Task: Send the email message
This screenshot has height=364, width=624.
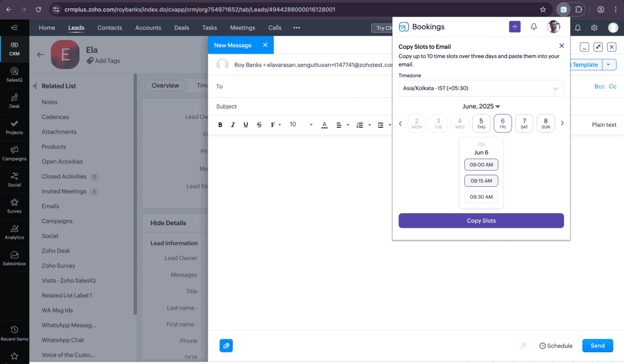Action: click(597, 346)
